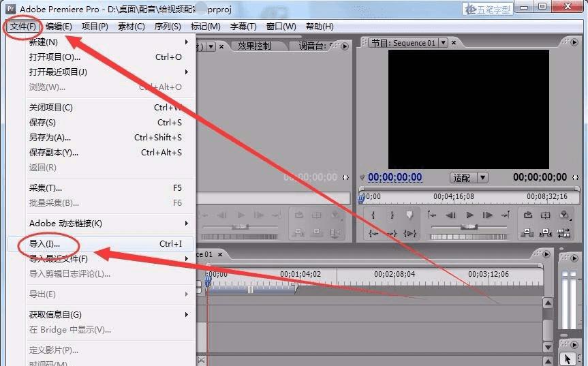The image size is (588, 366).
Task: Open Output mode button in Program monitor
Action: pos(564,215)
